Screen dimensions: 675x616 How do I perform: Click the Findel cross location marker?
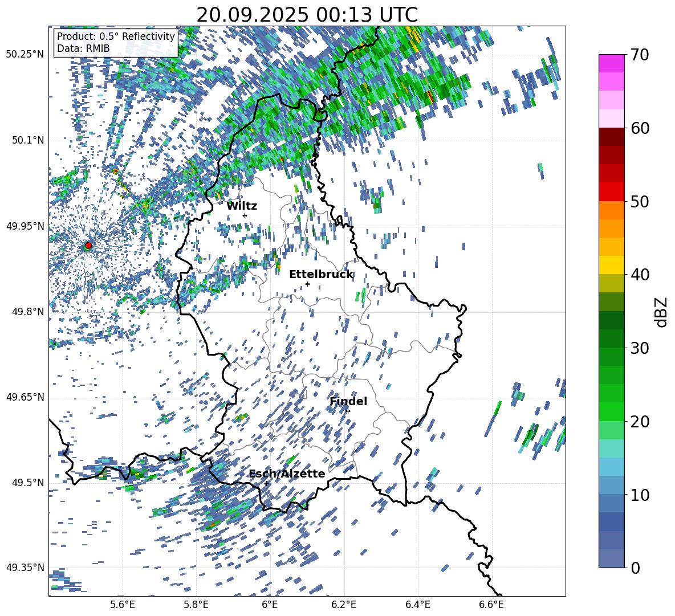pyautogui.click(x=348, y=411)
